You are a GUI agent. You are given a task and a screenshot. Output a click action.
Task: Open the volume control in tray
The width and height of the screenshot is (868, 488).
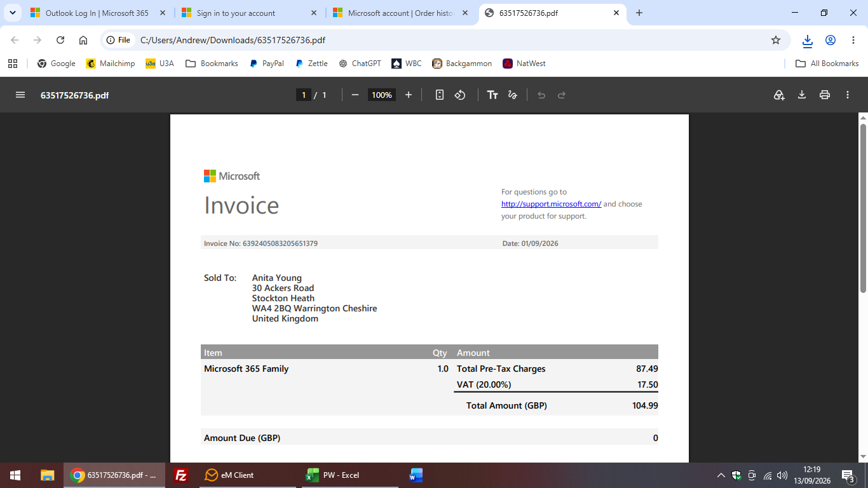coord(782,475)
